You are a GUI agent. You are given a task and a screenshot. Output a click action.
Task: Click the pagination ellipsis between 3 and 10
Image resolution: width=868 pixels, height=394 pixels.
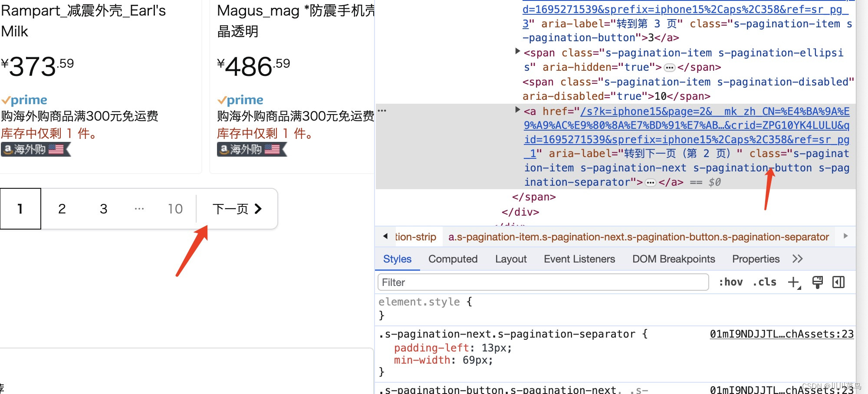[x=139, y=209]
